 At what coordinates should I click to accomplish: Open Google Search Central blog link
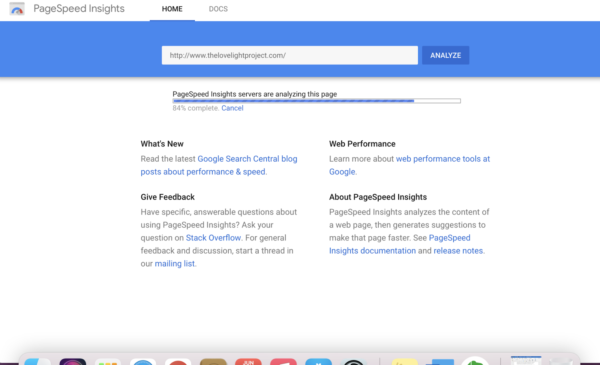pyautogui.click(x=219, y=165)
